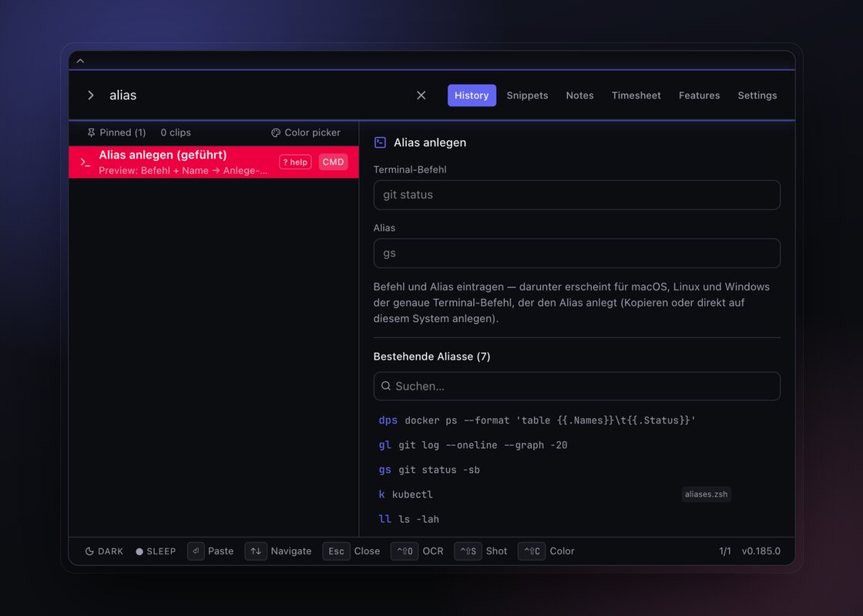Click the Paste return-key icon
The image size is (863, 616).
click(196, 551)
